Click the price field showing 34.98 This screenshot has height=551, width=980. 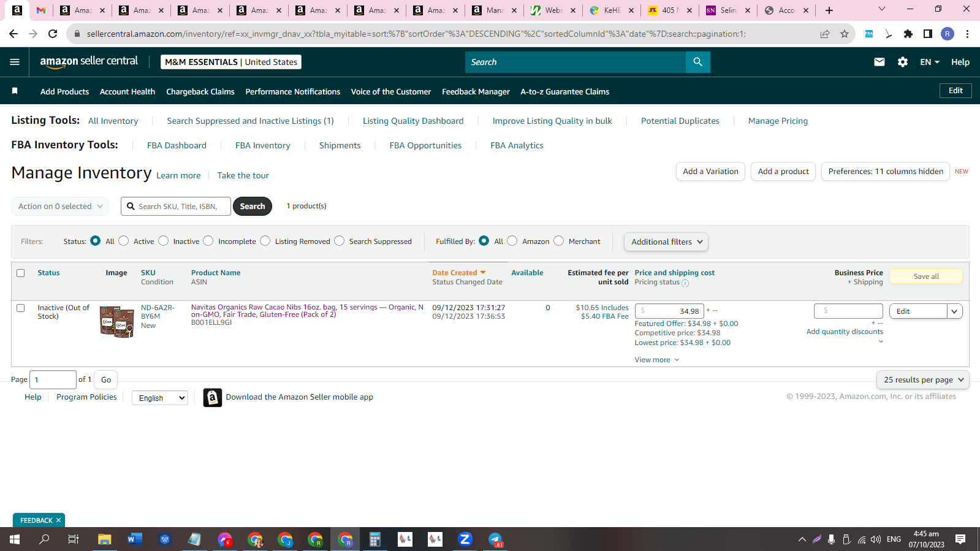(x=669, y=311)
